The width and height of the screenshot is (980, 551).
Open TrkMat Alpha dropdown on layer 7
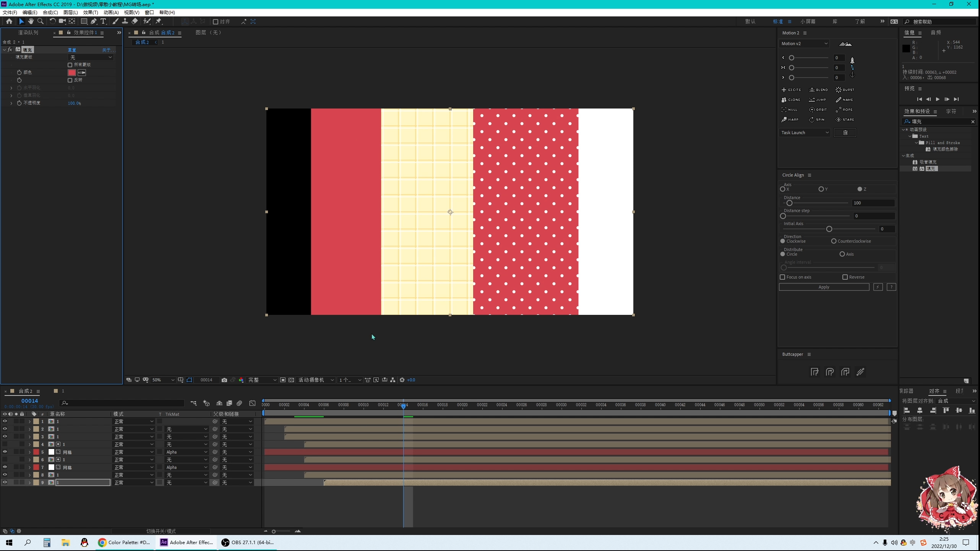(x=187, y=467)
